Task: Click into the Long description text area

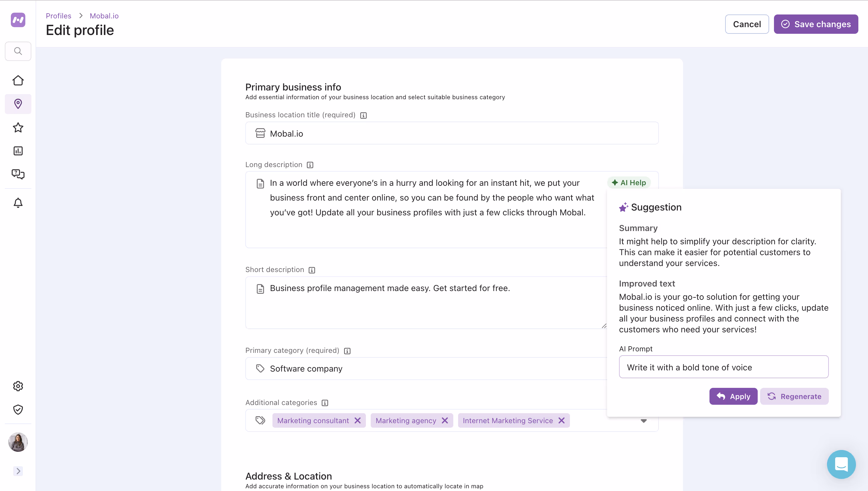Action: [426, 209]
